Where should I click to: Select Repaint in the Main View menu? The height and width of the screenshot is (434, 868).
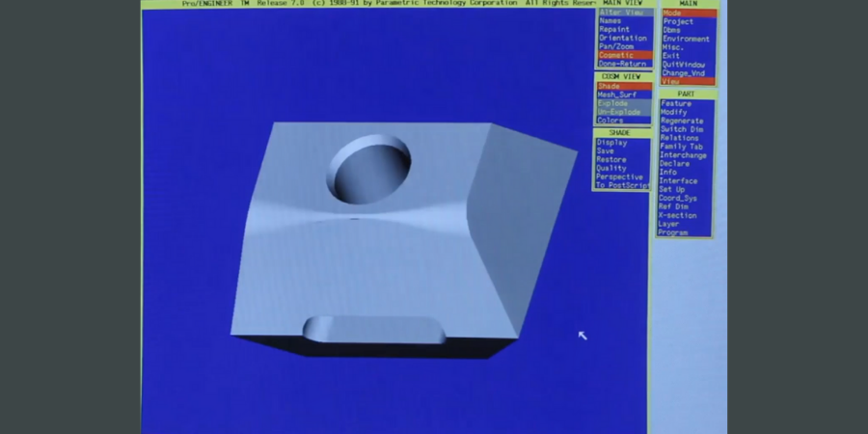(x=613, y=29)
